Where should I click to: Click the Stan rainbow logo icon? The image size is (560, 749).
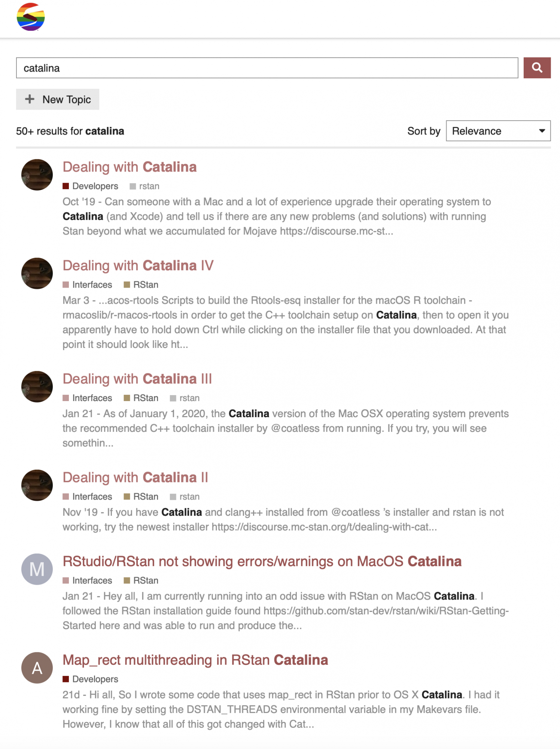coord(31,17)
